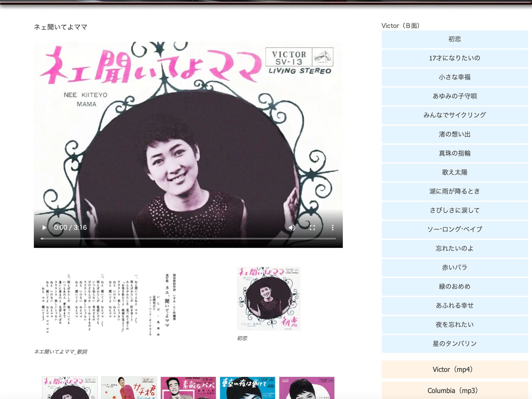The width and height of the screenshot is (532, 399).
Task: Open the 小さな幸福 song
Action: point(454,77)
